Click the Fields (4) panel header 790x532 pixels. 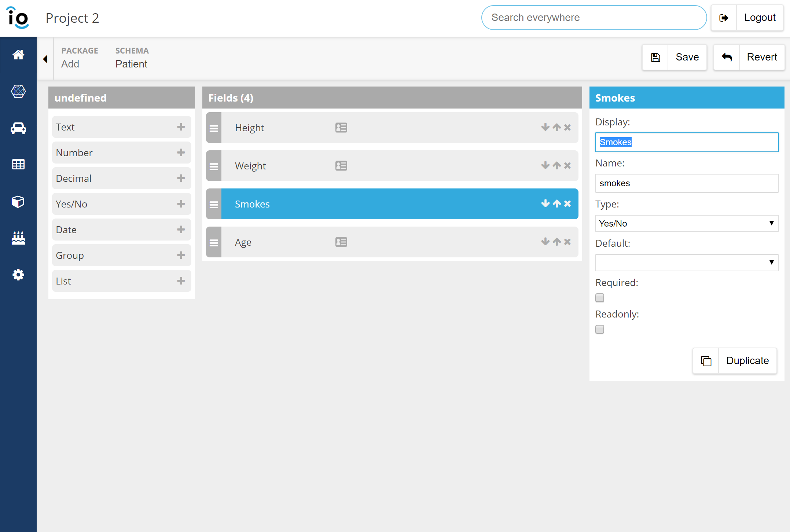pos(392,98)
